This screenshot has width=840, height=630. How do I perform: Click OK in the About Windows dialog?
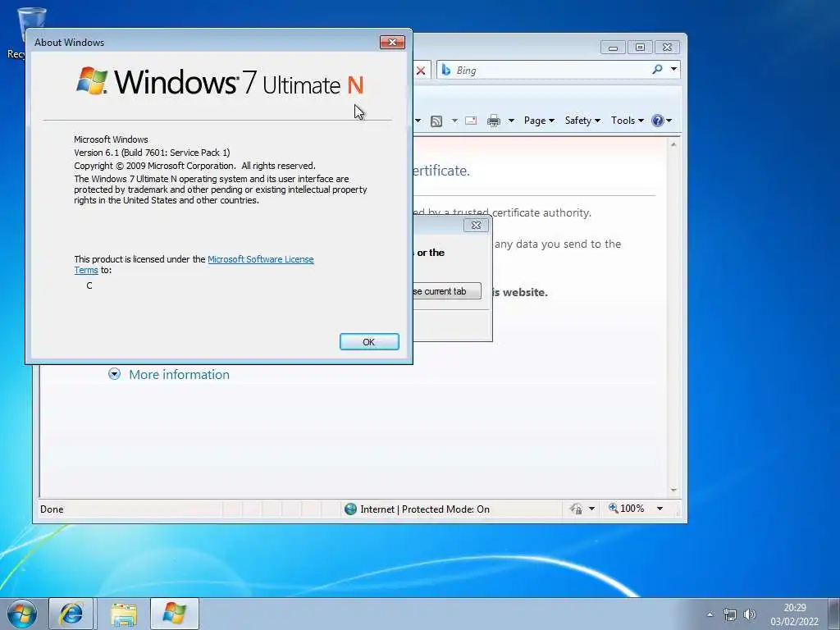pos(369,342)
